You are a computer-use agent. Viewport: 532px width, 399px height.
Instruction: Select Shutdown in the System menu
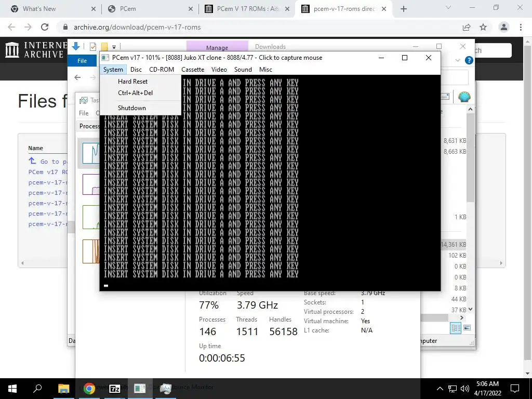click(x=131, y=108)
